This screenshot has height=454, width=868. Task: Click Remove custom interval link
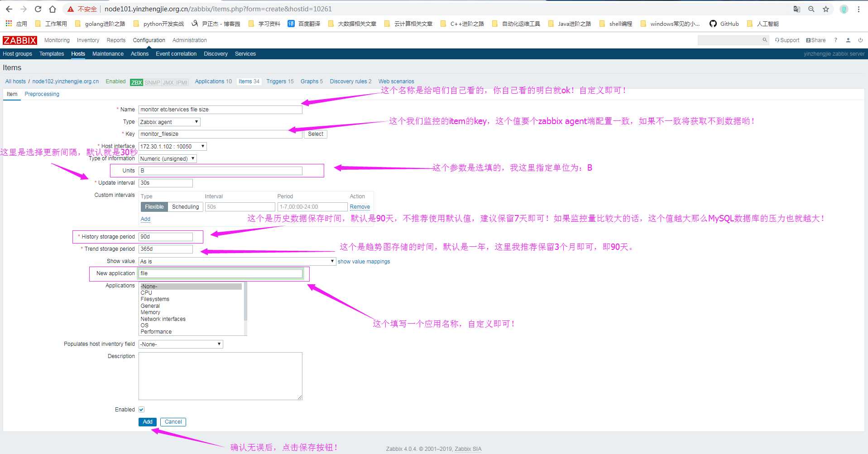[x=360, y=207]
